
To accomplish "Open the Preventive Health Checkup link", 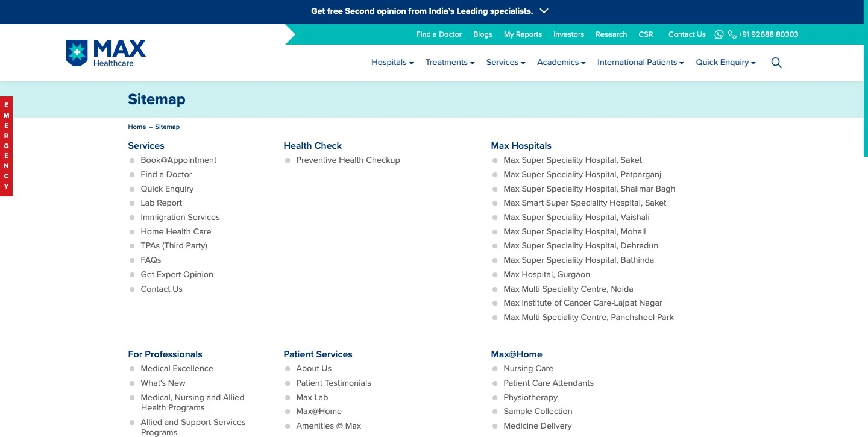I will click(x=348, y=160).
